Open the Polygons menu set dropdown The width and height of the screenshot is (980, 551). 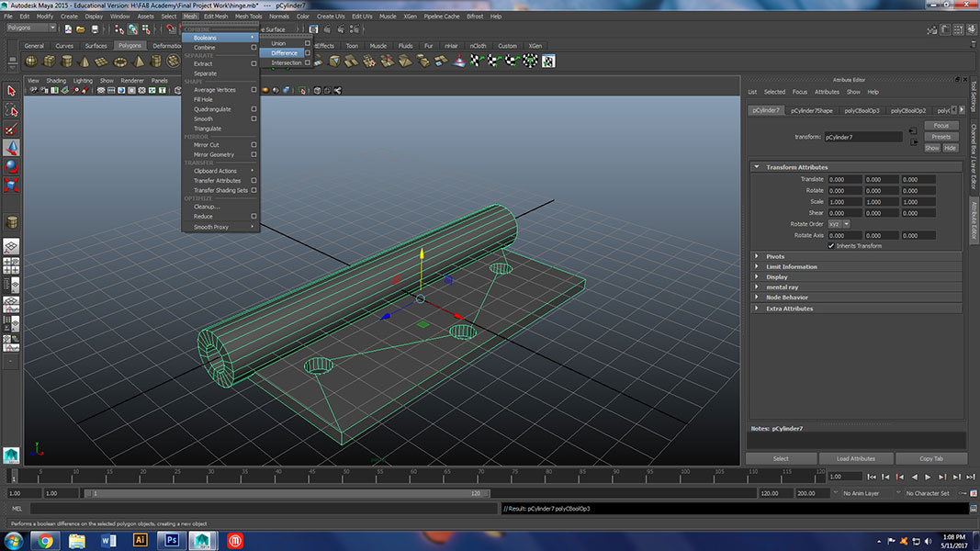[30, 28]
